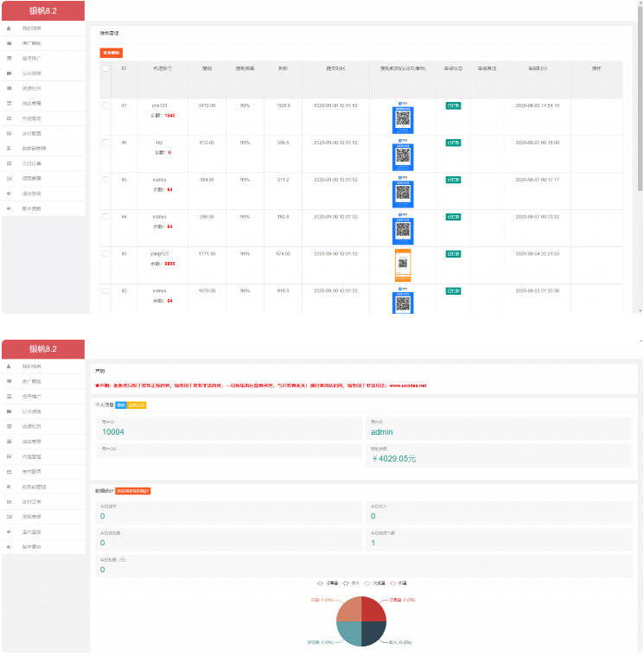Image resolution: width=644 pixels, height=656 pixels.
Task: Click the red slice of the pie chart
Action: coord(373,608)
